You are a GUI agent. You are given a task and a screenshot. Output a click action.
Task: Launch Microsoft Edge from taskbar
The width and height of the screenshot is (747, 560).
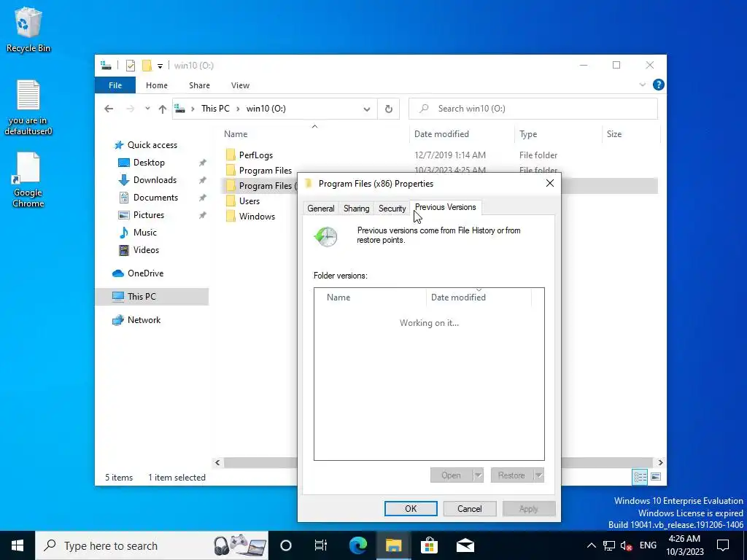(358, 545)
